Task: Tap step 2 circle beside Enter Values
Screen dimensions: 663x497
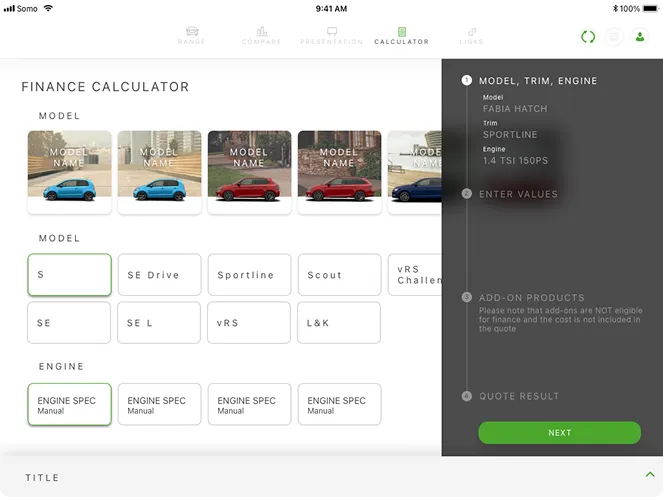Action: pyautogui.click(x=466, y=194)
